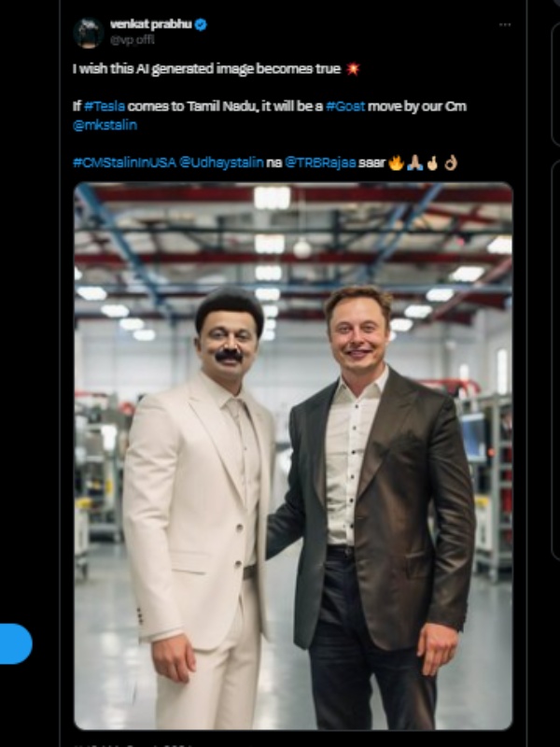Click the blue verified badge
The height and width of the screenshot is (747, 560).
pos(201,24)
